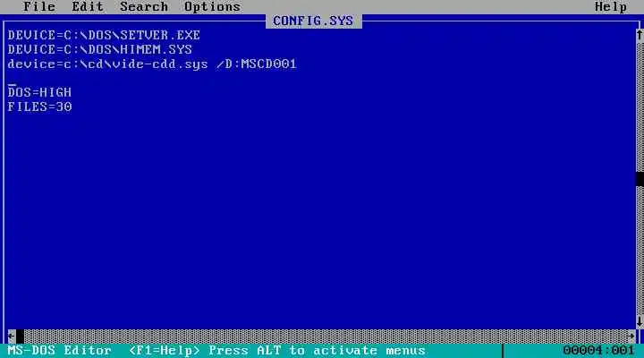Open the Edit menu
The height and width of the screenshot is (358, 644).
[88, 7]
